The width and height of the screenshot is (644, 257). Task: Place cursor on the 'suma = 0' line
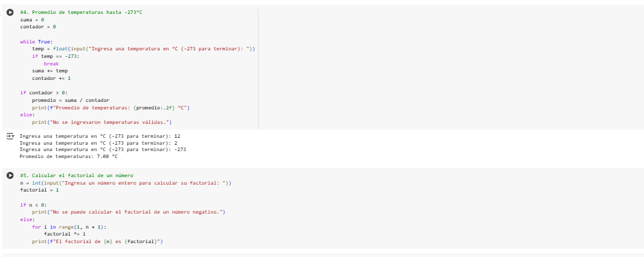32,20
